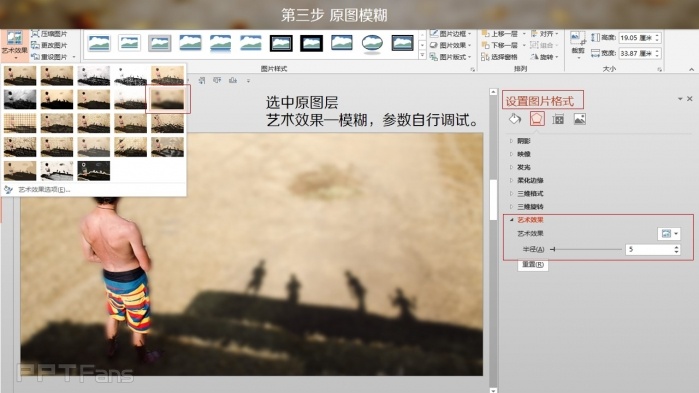The width and height of the screenshot is (699, 393).
Task: Open the 旋转 rotate dropdown
Action: pyautogui.click(x=544, y=57)
